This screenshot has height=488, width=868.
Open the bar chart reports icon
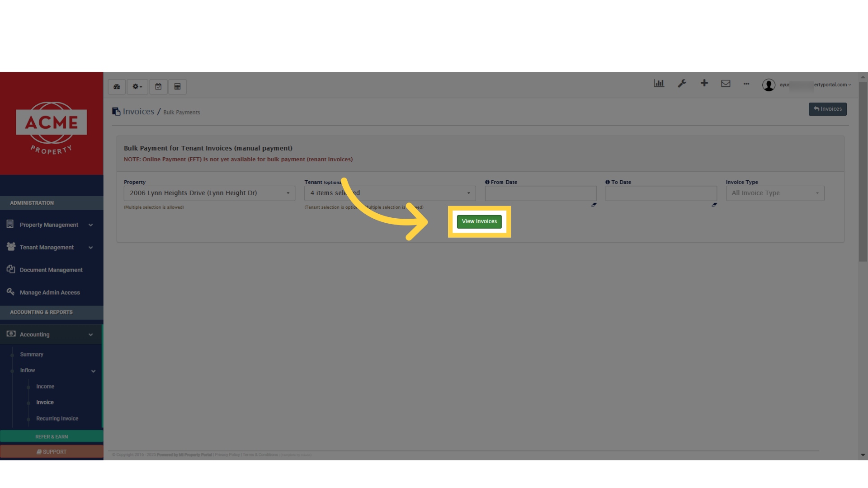pos(659,84)
